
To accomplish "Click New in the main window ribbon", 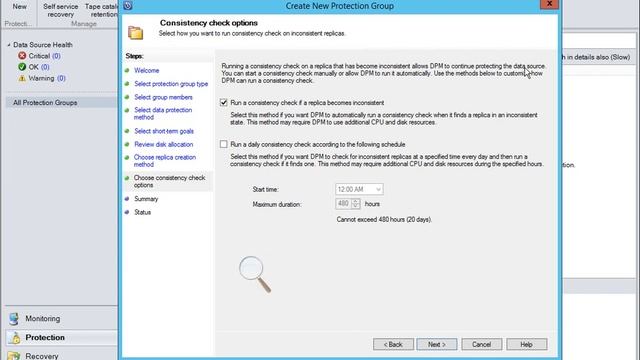I will [x=19, y=7].
